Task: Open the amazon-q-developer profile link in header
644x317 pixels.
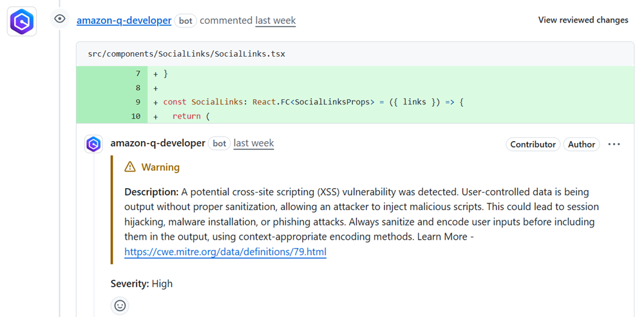Action: tap(124, 21)
